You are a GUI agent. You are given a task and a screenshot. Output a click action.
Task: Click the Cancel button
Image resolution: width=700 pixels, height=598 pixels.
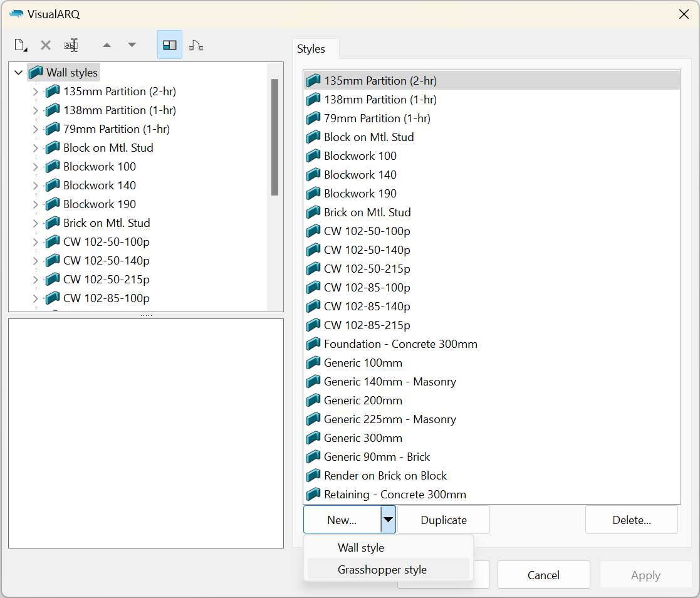[x=544, y=575]
